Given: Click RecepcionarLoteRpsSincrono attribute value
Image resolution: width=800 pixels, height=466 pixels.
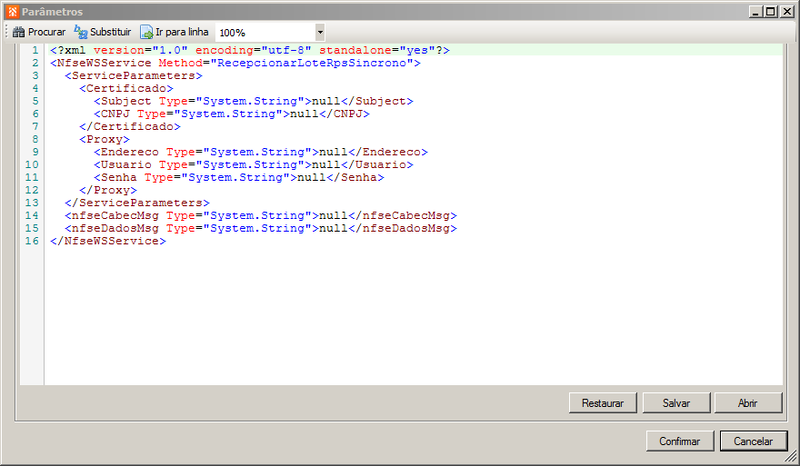Looking at the screenshot, I should pos(312,63).
